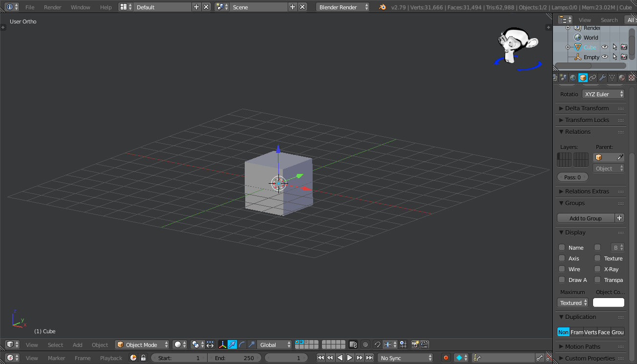
Task: Open the Render menu in the top bar
Action: click(53, 7)
